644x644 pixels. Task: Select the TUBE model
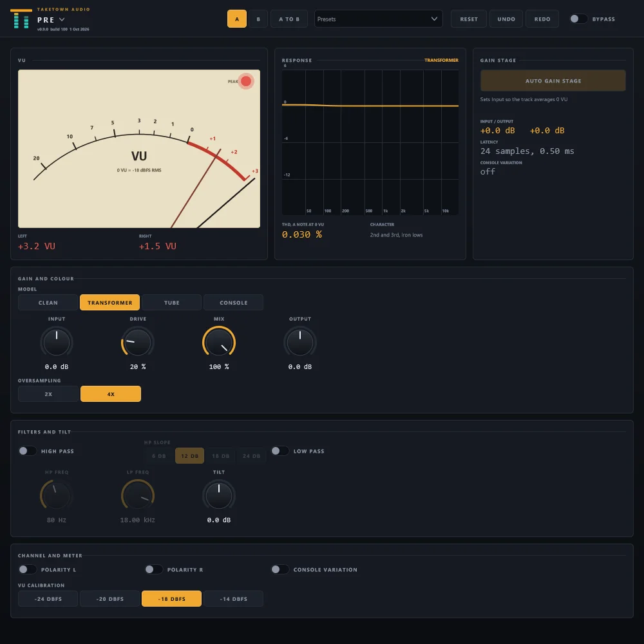172,303
